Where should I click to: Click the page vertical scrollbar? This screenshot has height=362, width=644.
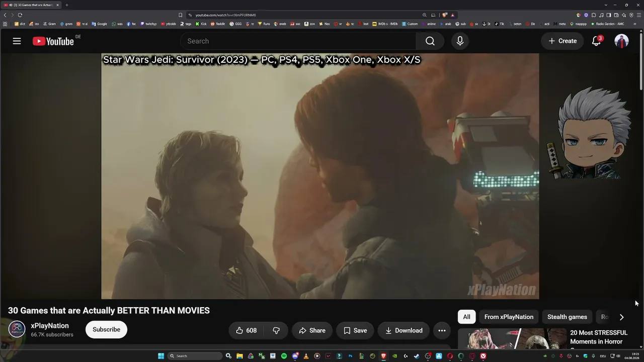pos(641,60)
